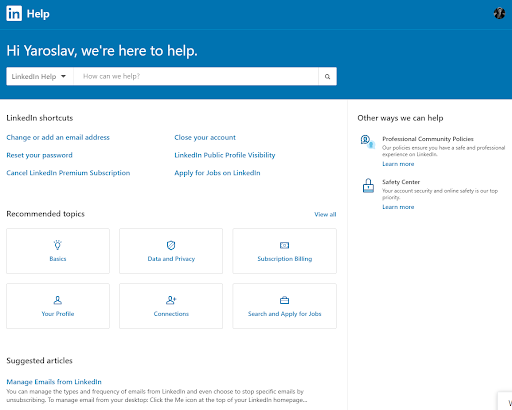Expand the LinkedIn Help dropdown

[40, 76]
